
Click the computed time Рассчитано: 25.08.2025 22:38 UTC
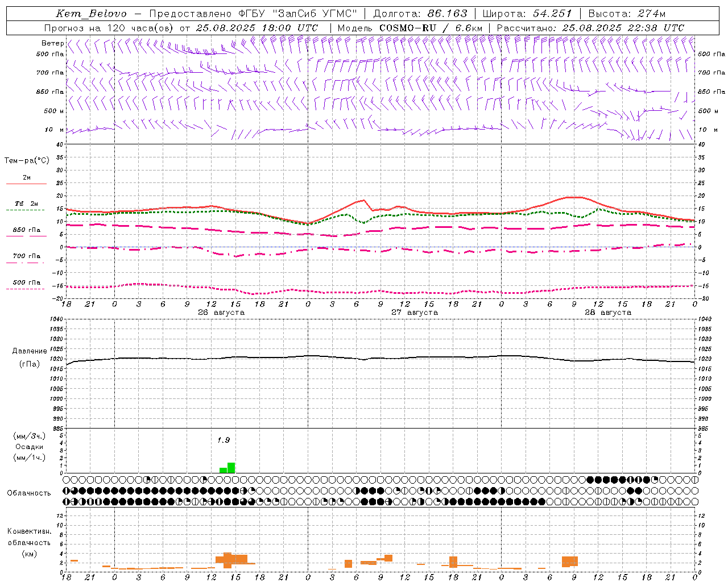coord(590,28)
